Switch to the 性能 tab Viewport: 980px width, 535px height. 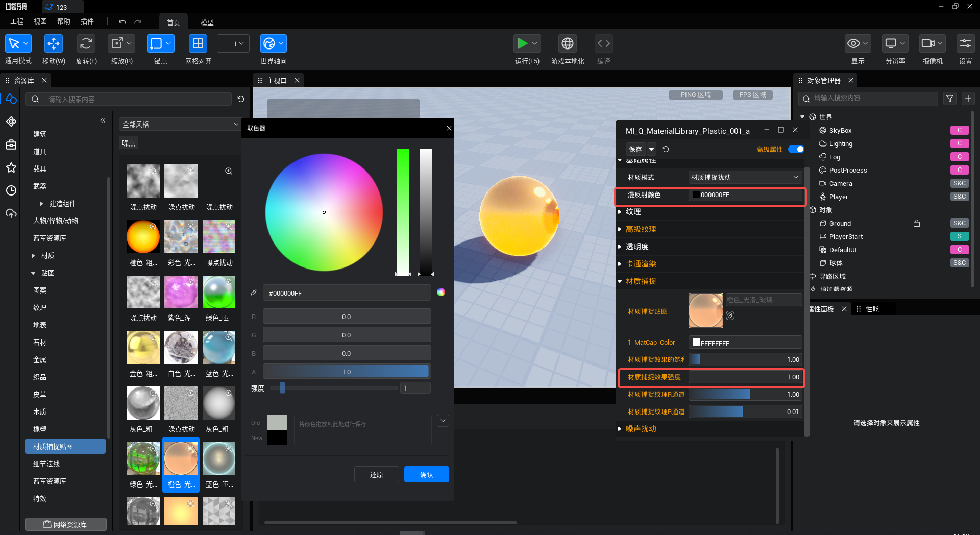pyautogui.click(x=872, y=309)
